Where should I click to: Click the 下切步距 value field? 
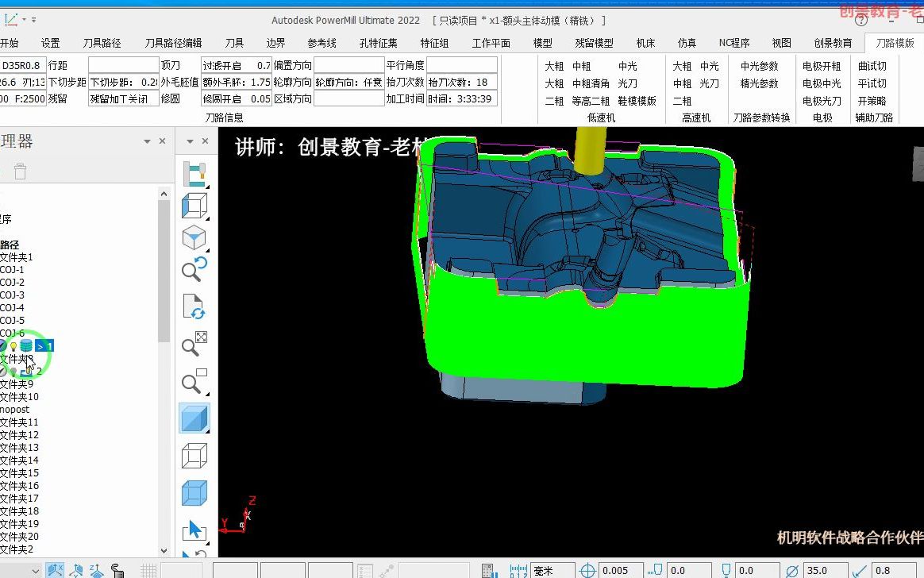coord(124,82)
